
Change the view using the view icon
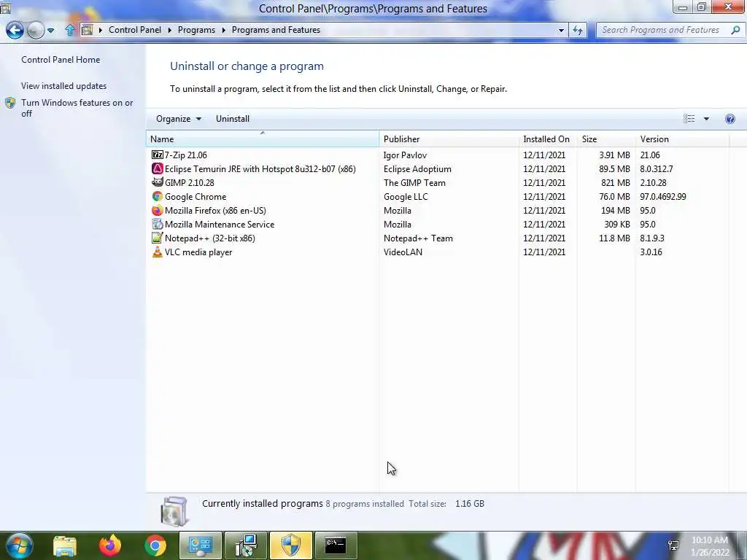point(689,119)
